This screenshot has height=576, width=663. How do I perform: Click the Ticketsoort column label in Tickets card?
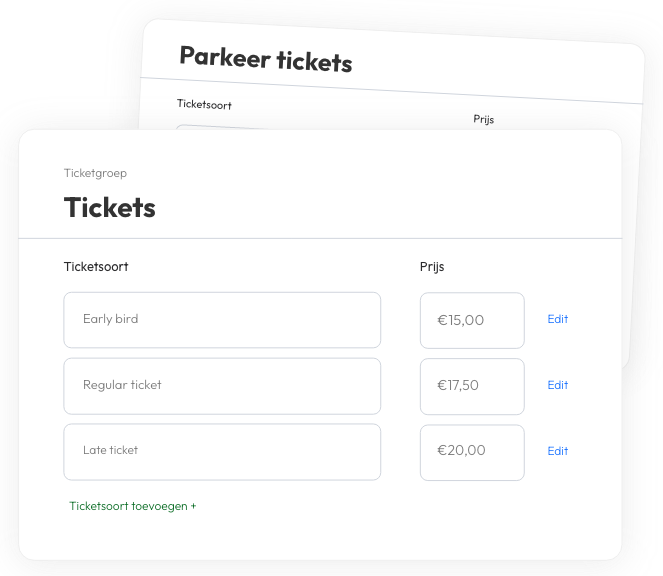pos(96,267)
